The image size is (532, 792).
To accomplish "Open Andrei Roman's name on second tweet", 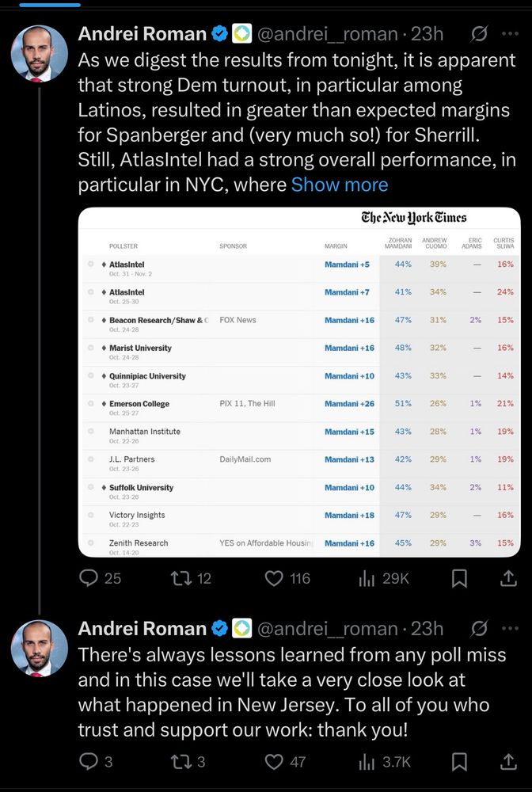I will 142,628.
